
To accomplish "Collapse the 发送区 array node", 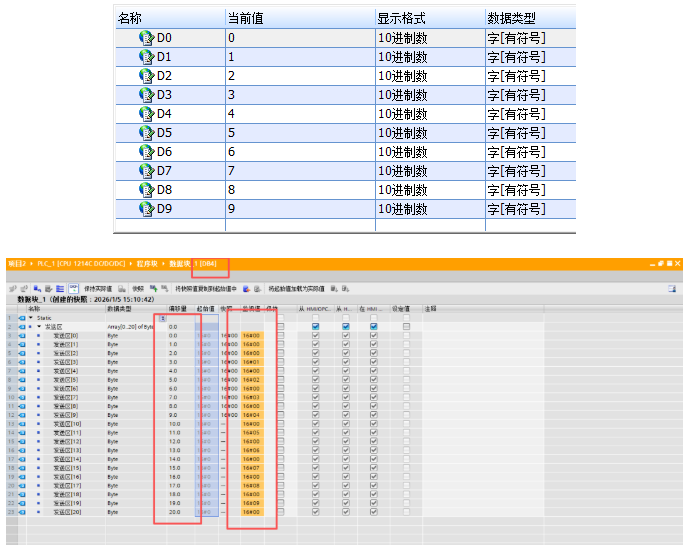I will coord(41,327).
